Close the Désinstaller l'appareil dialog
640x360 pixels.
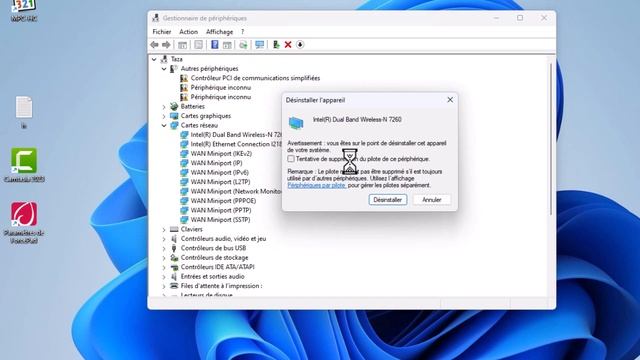click(450, 100)
